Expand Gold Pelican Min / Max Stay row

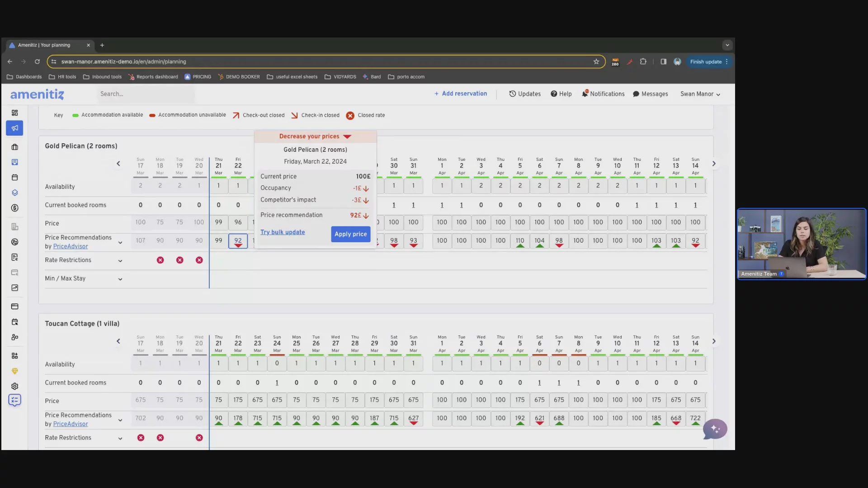pos(120,279)
